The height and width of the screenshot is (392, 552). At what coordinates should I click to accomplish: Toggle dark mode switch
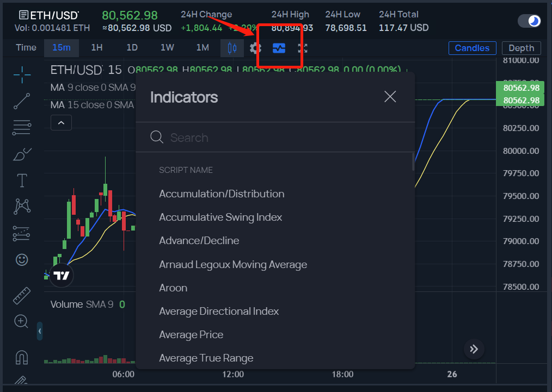click(x=529, y=21)
